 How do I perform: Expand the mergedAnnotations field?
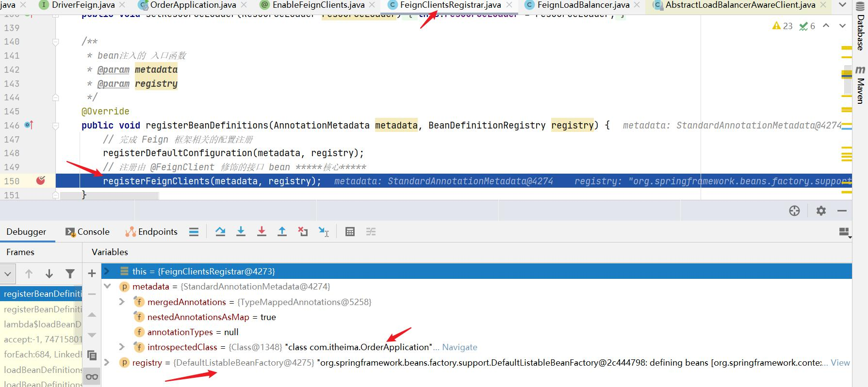(122, 302)
